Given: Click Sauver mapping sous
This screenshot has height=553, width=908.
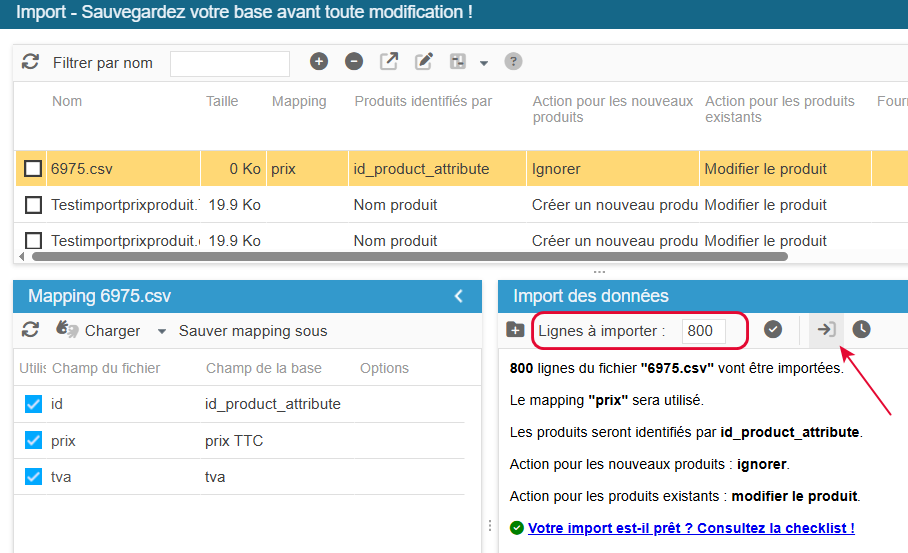Looking at the screenshot, I should (253, 331).
